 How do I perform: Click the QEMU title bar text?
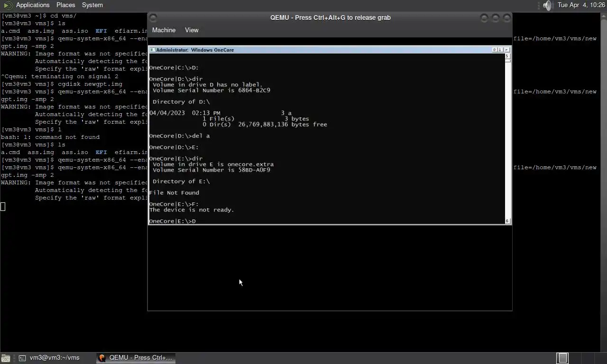click(331, 18)
